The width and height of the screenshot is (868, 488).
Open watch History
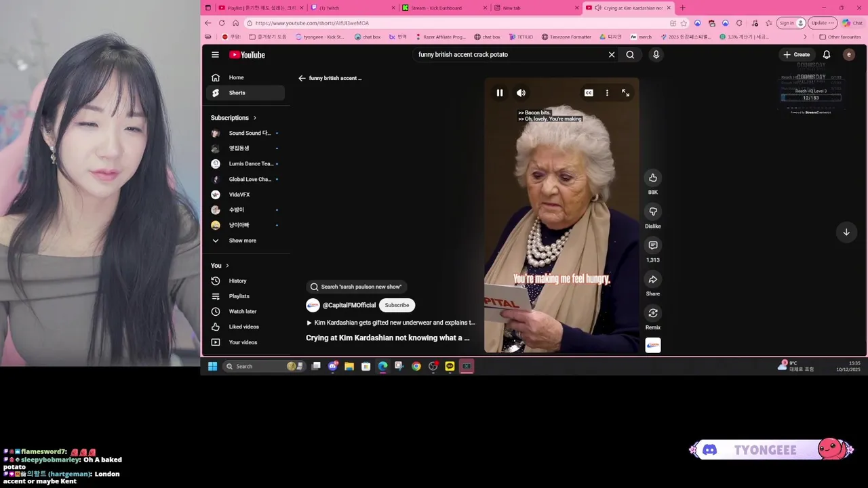click(x=245, y=281)
